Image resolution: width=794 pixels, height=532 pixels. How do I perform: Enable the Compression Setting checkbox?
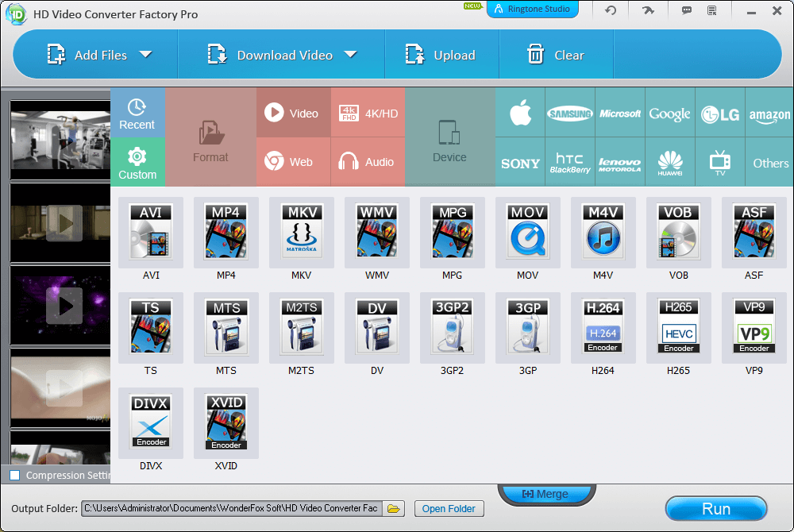click(15, 476)
